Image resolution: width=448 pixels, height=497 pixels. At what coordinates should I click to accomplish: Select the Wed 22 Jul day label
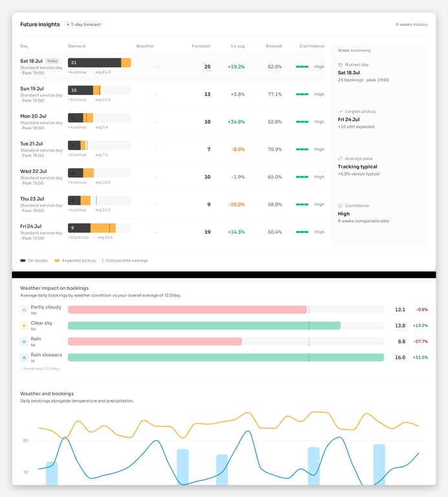click(34, 171)
